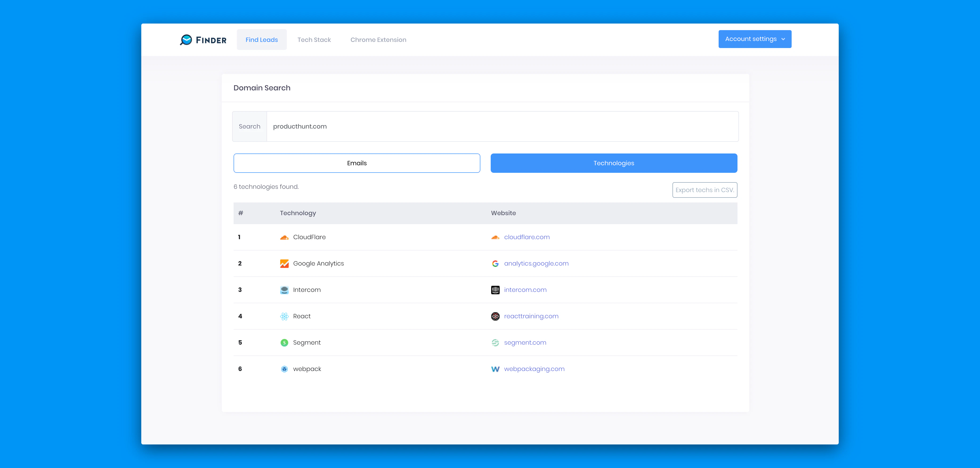Click the domain search input field
Screen dimensions: 980x468
[x=502, y=126]
